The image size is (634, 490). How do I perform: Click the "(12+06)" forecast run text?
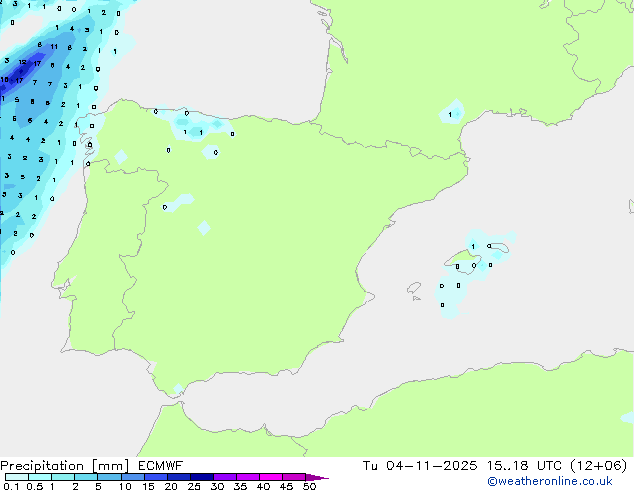click(x=598, y=466)
